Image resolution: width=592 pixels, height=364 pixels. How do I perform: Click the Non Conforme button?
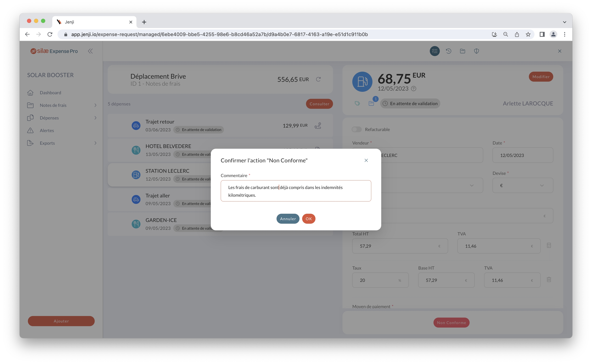[451, 323]
